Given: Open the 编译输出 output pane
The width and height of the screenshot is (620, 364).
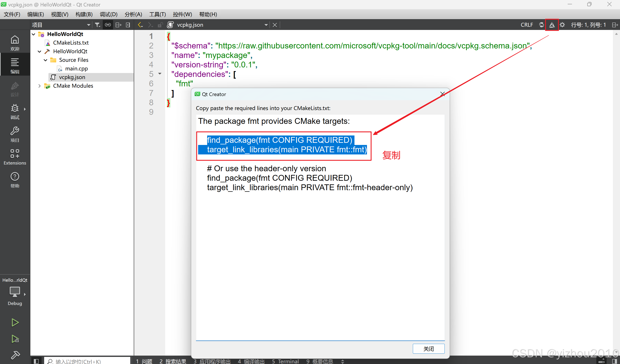Looking at the screenshot, I should (x=251, y=361).
